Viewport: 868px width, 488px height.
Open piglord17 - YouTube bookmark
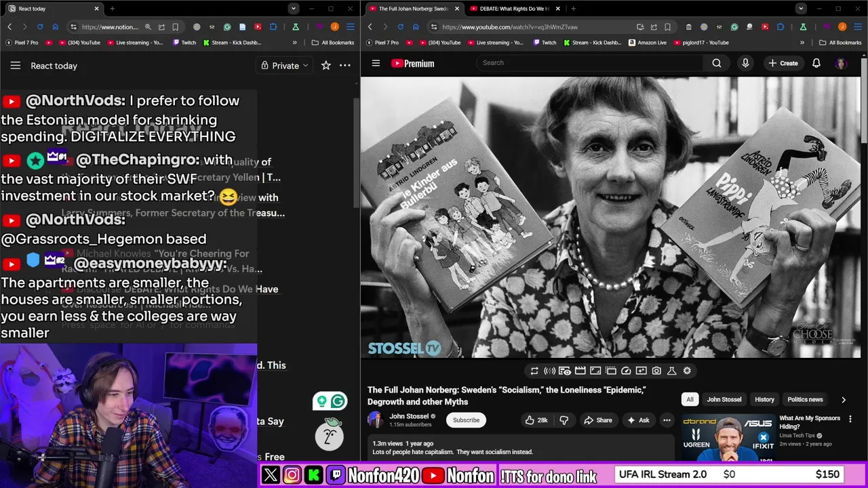pos(701,43)
